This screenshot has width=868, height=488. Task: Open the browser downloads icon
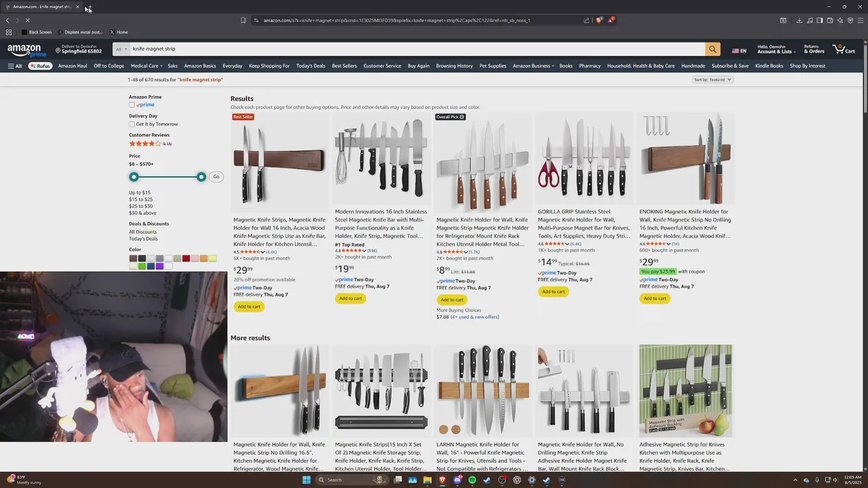799,20
